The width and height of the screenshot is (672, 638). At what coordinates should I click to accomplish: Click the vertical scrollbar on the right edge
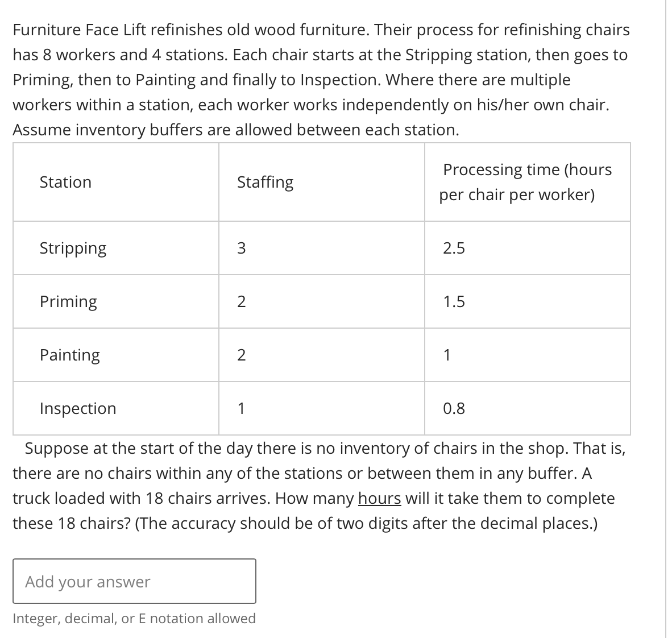[666, 318]
